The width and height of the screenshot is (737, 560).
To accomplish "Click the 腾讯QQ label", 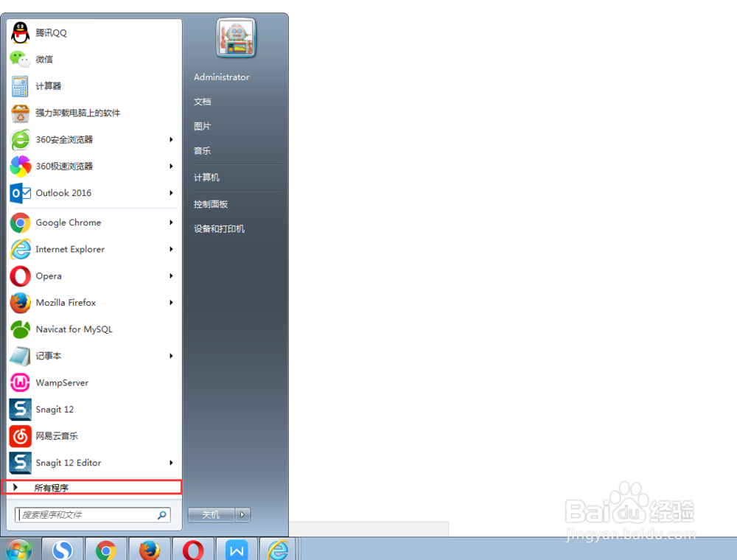I will pos(52,33).
